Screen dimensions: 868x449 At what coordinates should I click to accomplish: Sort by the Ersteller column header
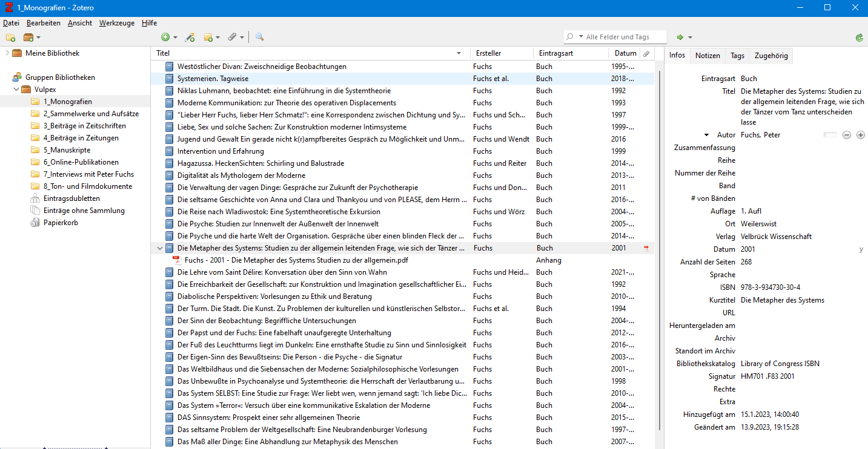click(x=503, y=53)
